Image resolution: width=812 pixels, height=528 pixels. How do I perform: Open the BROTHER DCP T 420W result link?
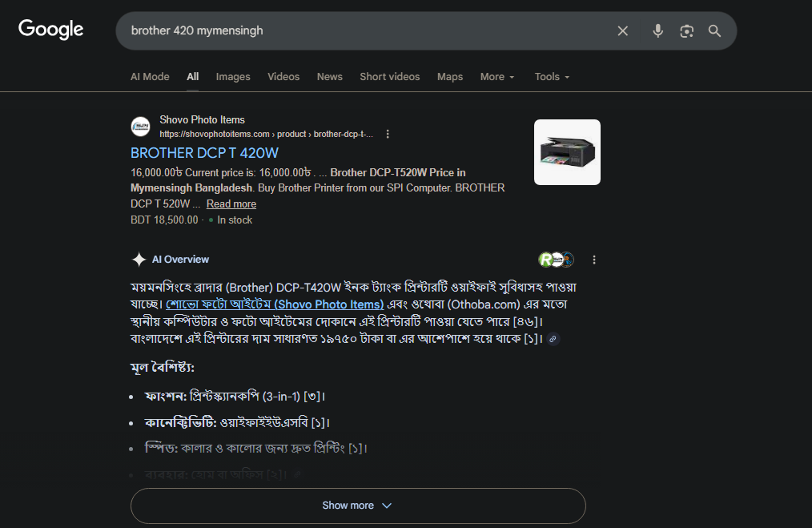(x=204, y=152)
